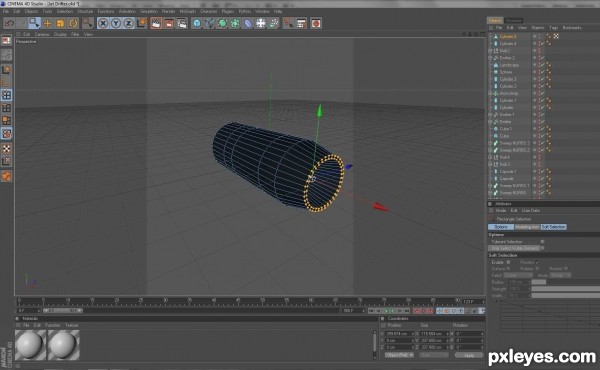600x370 pixels.
Task: Open the Object (Rel) coordinate dropdown
Action: click(x=399, y=355)
